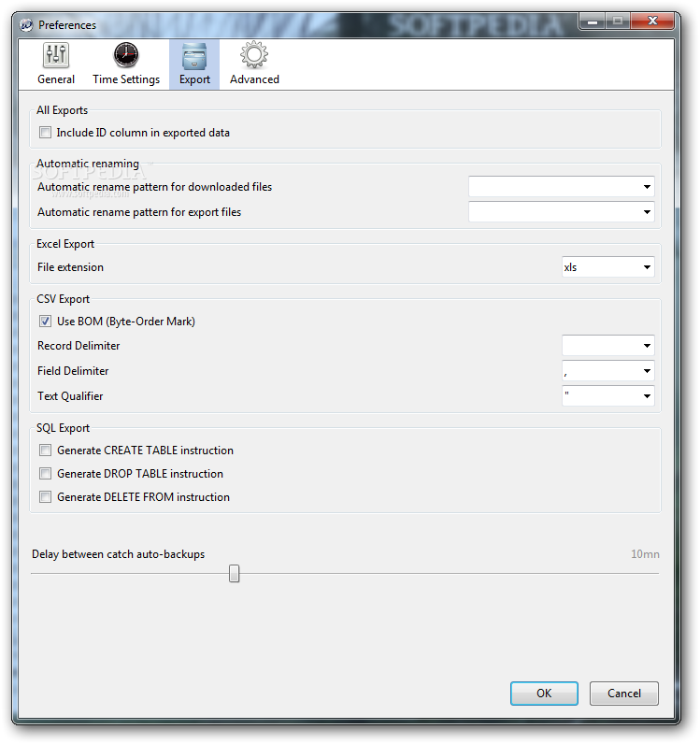Click the Cancel button

[x=623, y=694]
